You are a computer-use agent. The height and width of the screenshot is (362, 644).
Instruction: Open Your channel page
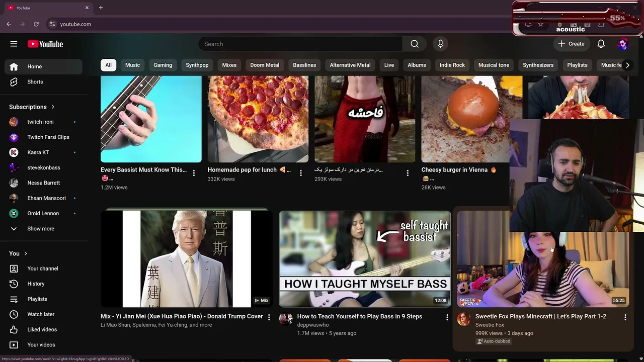(x=43, y=268)
